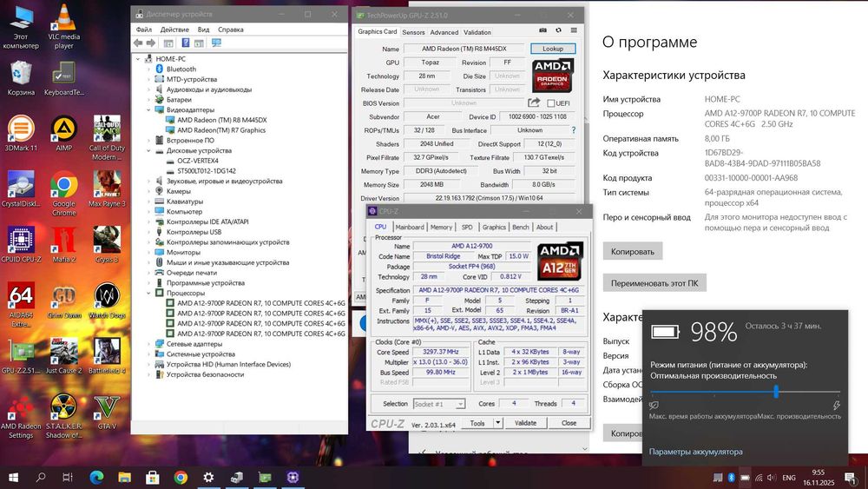Open Действие menu in Device Manager
Screen dimensions: 868x489
[174, 30]
